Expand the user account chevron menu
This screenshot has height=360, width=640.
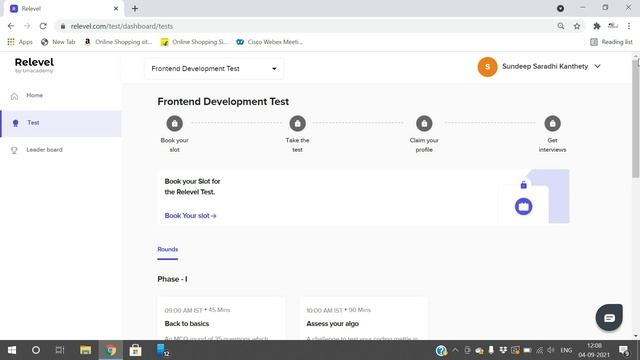(x=597, y=66)
